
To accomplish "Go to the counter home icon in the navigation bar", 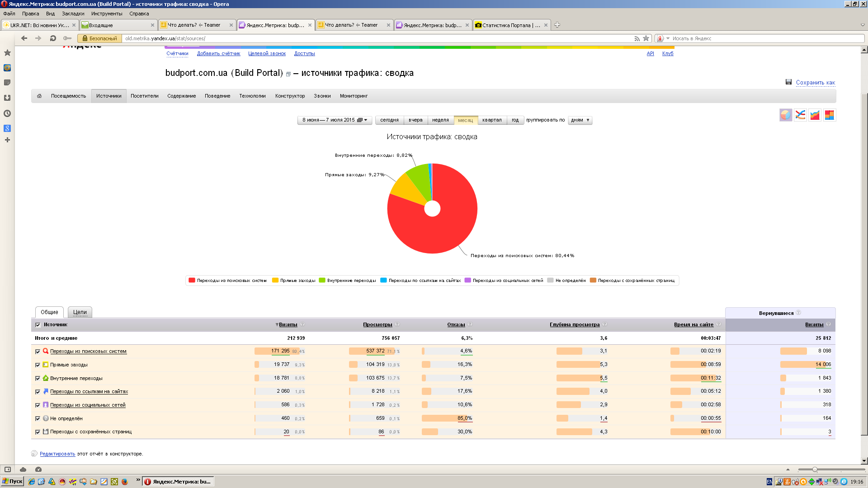I will [x=39, y=96].
